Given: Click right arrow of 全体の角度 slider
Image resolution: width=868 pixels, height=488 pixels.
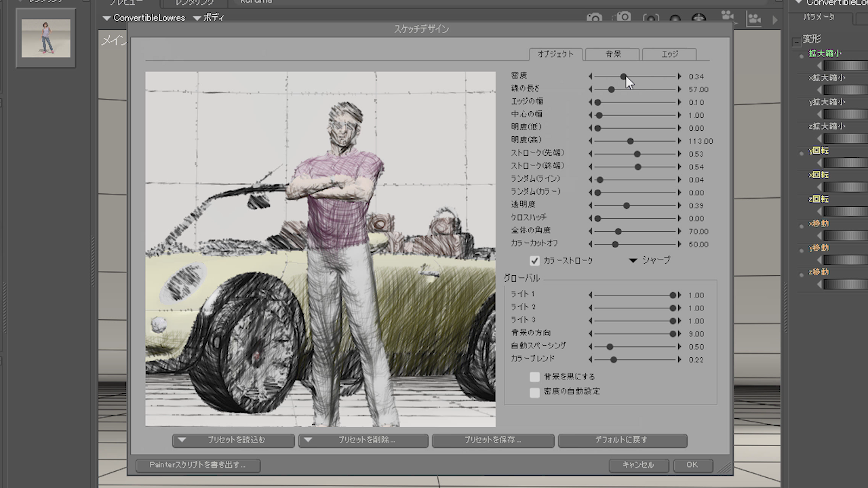Looking at the screenshot, I should coord(679,231).
